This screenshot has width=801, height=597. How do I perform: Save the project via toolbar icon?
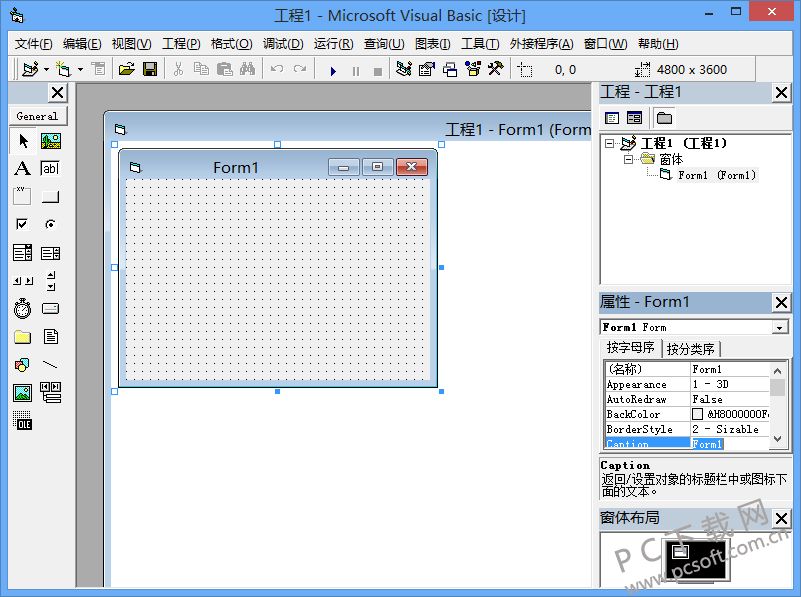[151, 69]
